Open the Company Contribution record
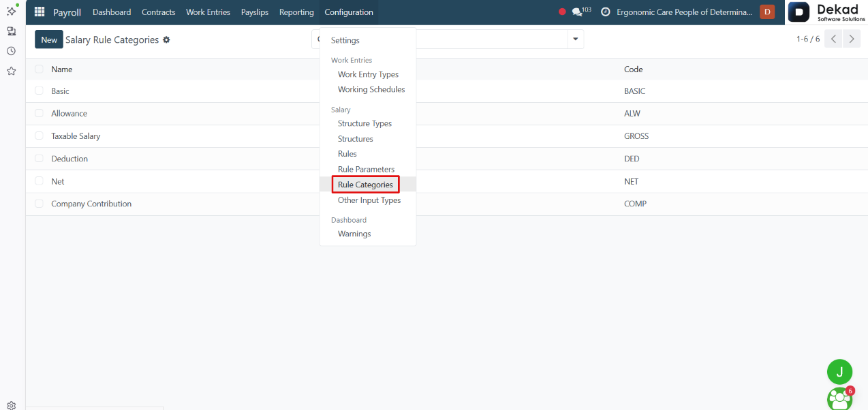This screenshot has width=868, height=410. [91, 204]
